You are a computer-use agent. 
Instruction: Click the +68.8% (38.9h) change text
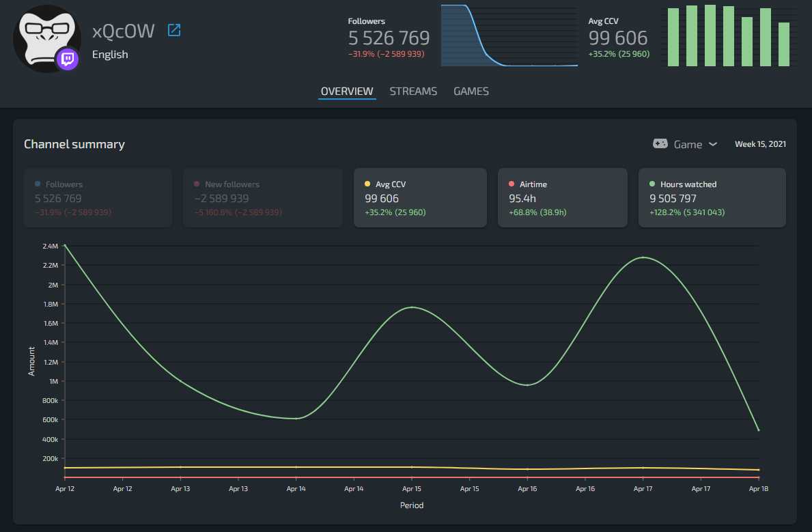pos(537,212)
